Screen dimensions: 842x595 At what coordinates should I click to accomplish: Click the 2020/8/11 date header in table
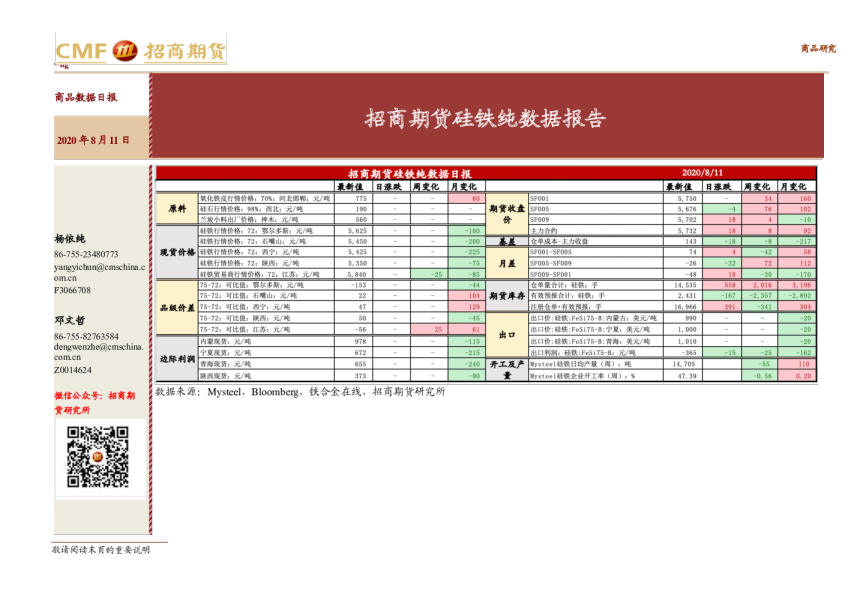click(x=701, y=174)
